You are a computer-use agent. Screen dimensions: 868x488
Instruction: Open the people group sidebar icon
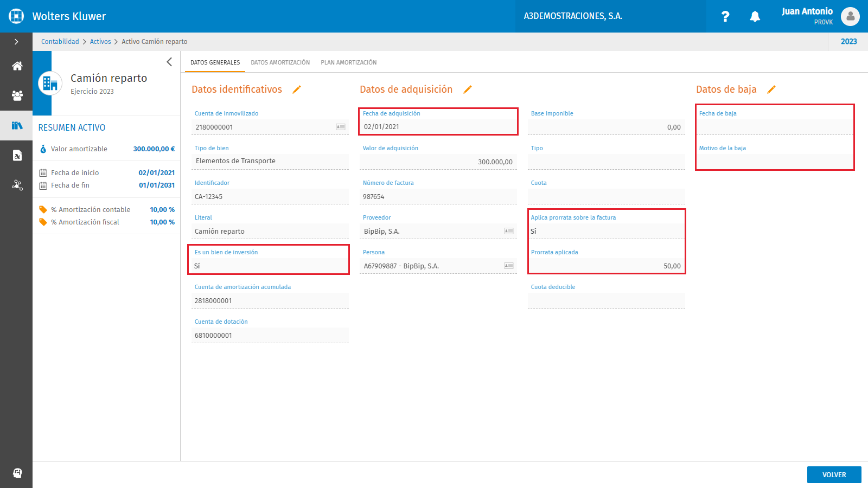point(17,96)
